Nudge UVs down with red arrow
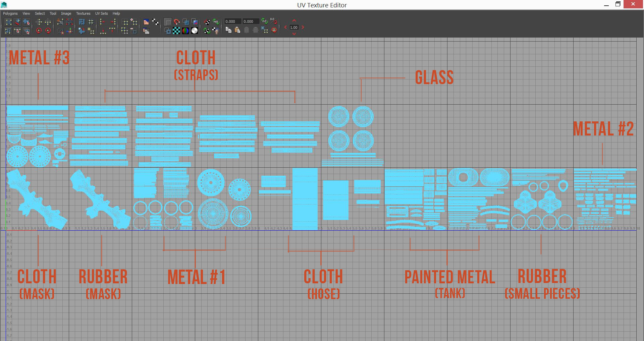 pyautogui.click(x=294, y=34)
